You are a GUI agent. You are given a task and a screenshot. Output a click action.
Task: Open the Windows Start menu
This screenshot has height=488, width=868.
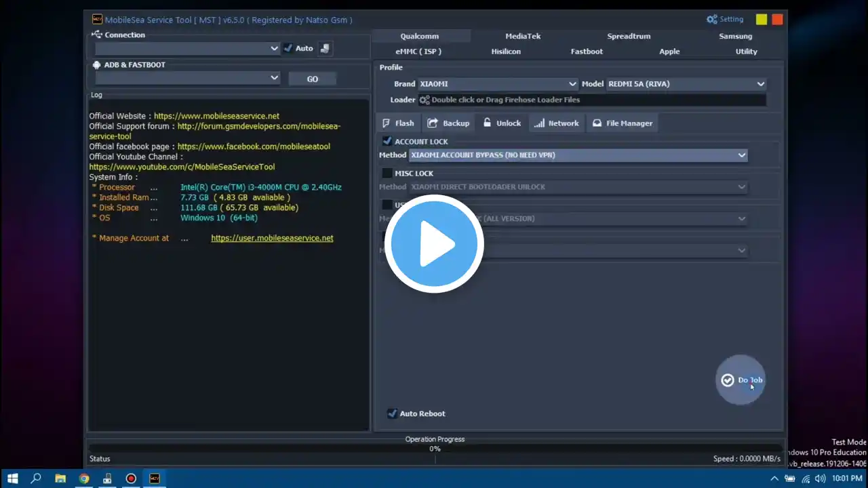pos(12,479)
